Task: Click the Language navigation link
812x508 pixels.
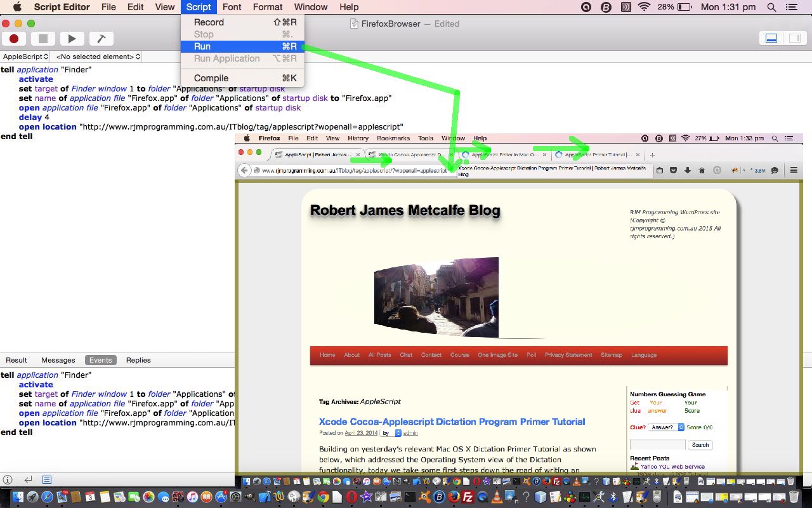Action: pos(644,355)
